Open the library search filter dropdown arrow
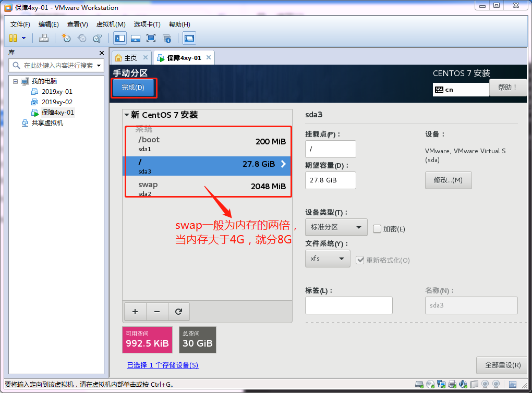This screenshot has width=532, height=393. tap(99, 66)
